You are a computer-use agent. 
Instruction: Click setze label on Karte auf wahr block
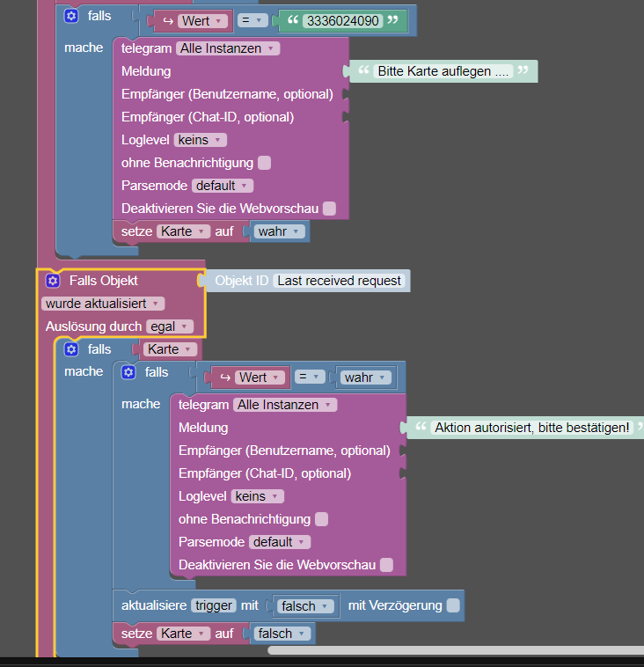[x=136, y=231]
